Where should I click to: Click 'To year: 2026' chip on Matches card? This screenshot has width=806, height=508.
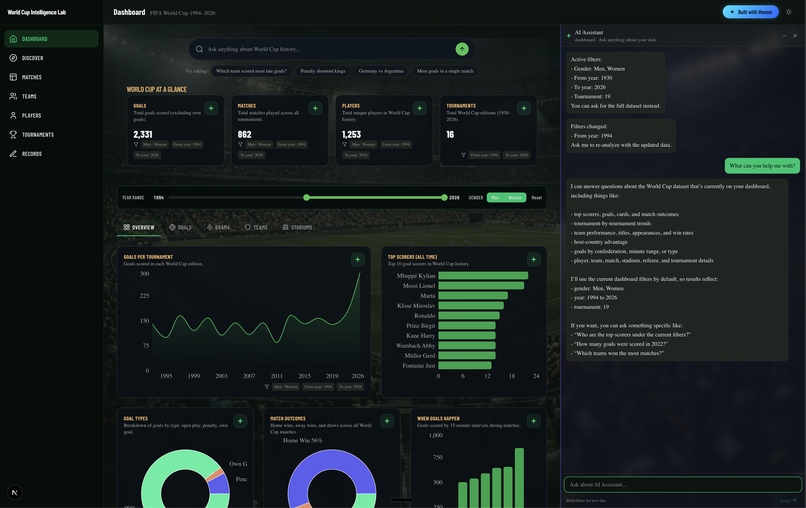[252, 155]
